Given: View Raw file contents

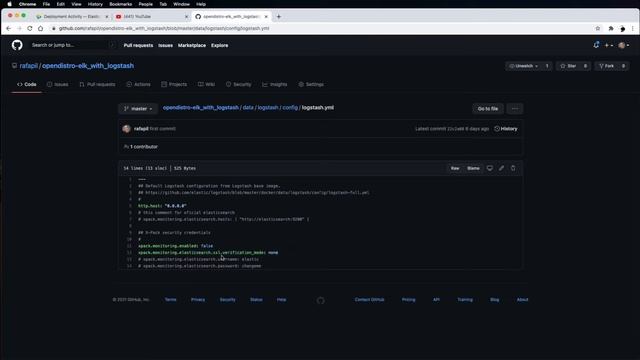Looking at the screenshot, I should 455,168.
